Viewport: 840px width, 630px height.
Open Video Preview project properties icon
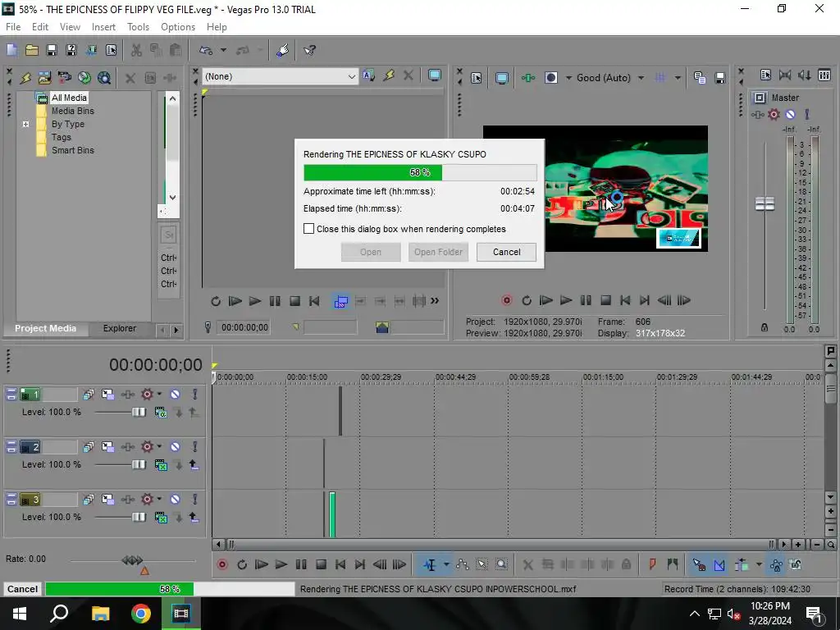point(477,78)
